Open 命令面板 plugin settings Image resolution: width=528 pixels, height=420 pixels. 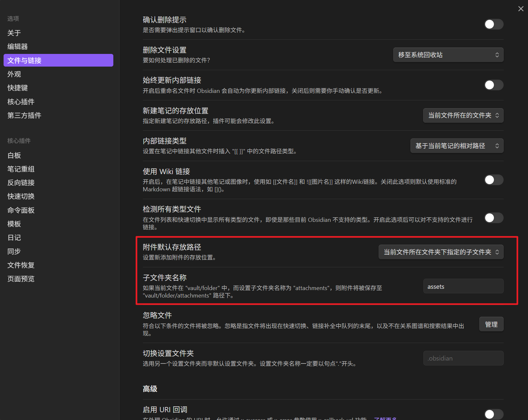(58, 210)
